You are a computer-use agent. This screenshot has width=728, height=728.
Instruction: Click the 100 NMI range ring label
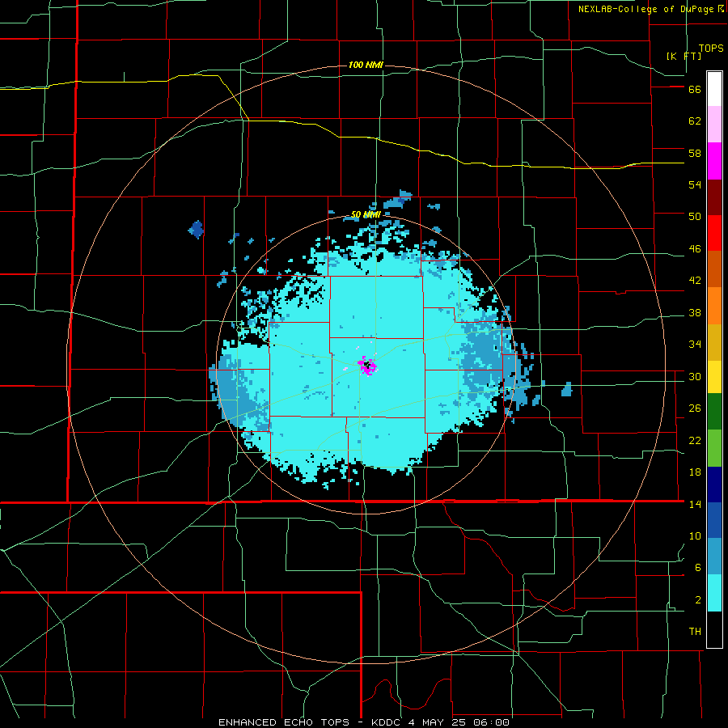[366, 65]
